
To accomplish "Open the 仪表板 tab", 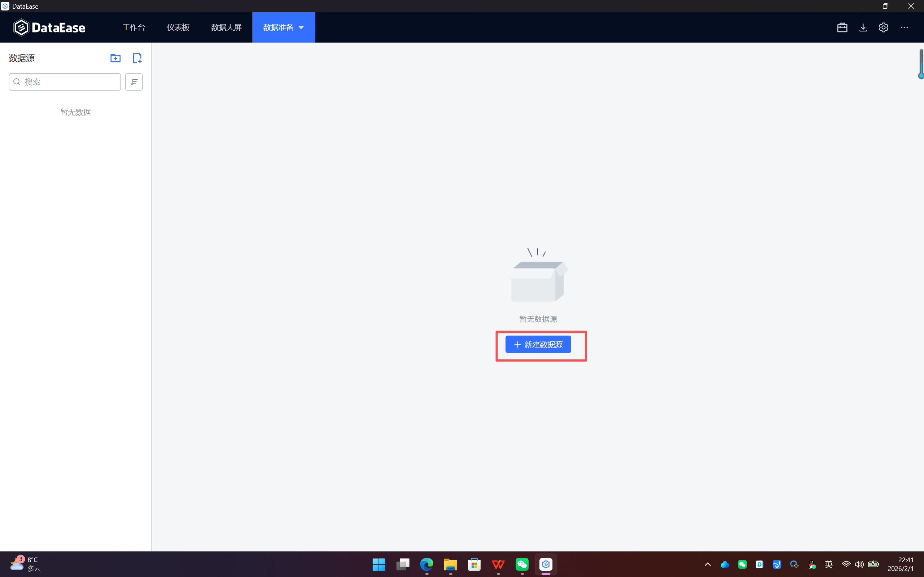I will 178,27.
